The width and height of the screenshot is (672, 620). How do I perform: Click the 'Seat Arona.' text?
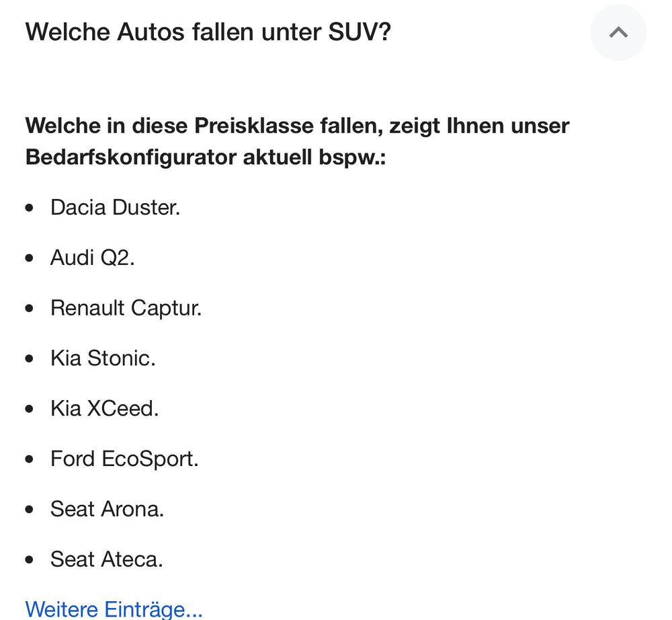(x=107, y=509)
